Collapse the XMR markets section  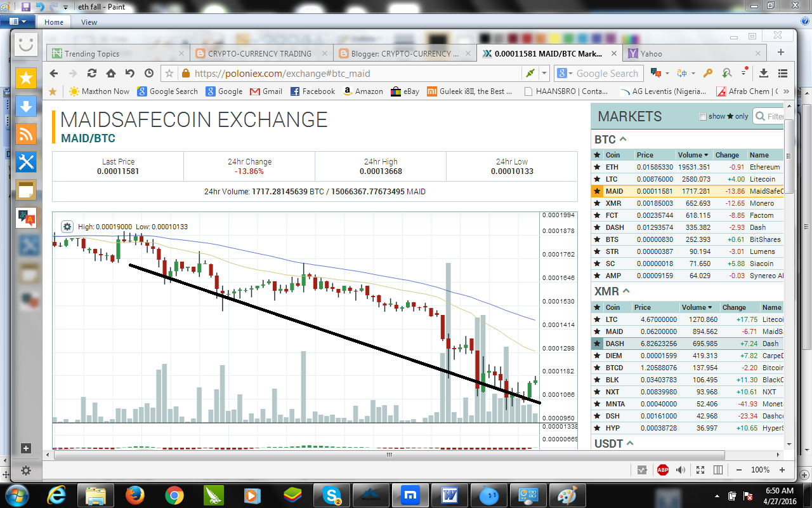[625, 291]
